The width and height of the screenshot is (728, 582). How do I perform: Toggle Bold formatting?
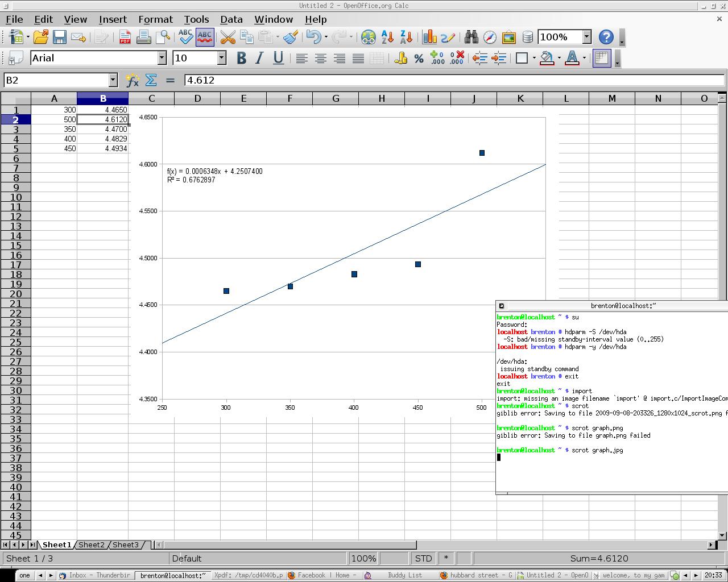click(x=241, y=58)
